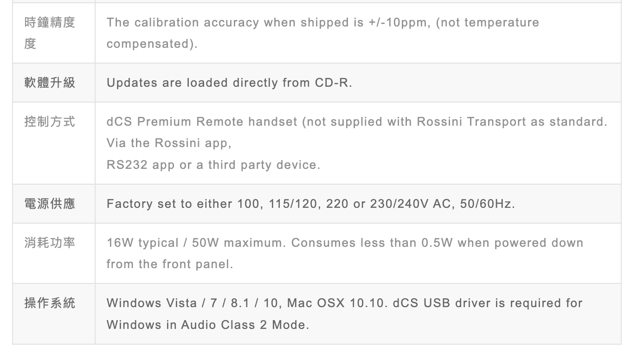The height and width of the screenshot is (360, 644).
Task: Click "Windows in Audio Class 2 Mode" line
Action: pos(208,325)
